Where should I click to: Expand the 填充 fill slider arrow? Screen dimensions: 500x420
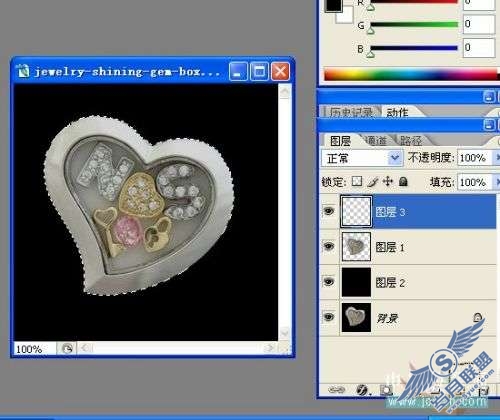[496, 182]
